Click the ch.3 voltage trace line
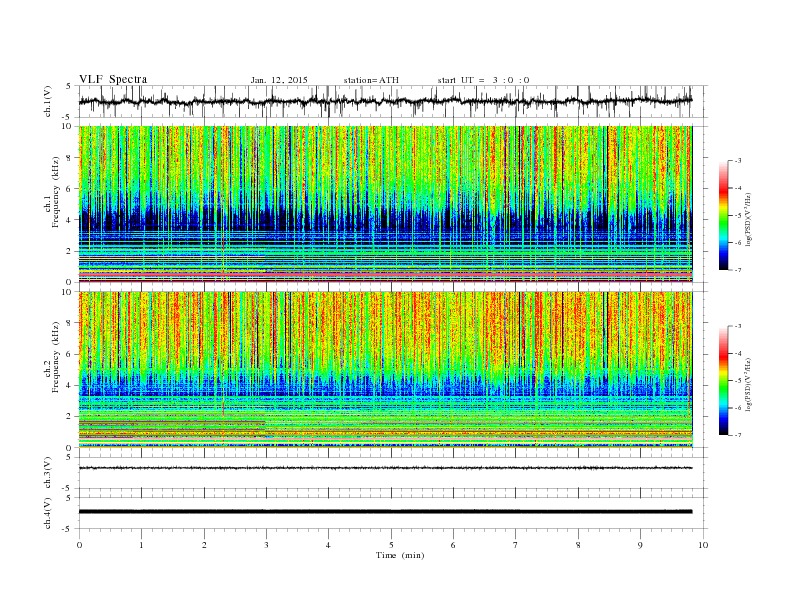792x612 pixels. point(385,468)
